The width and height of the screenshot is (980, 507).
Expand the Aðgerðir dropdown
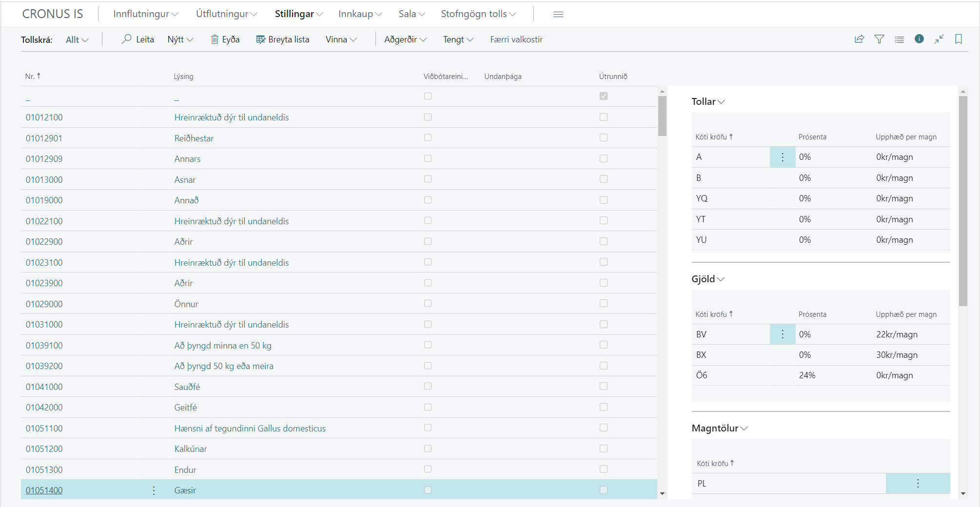[x=405, y=39]
